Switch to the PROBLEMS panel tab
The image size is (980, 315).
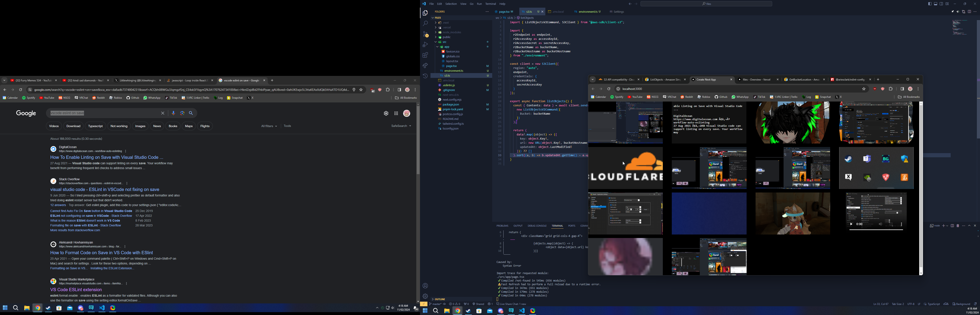502,226
